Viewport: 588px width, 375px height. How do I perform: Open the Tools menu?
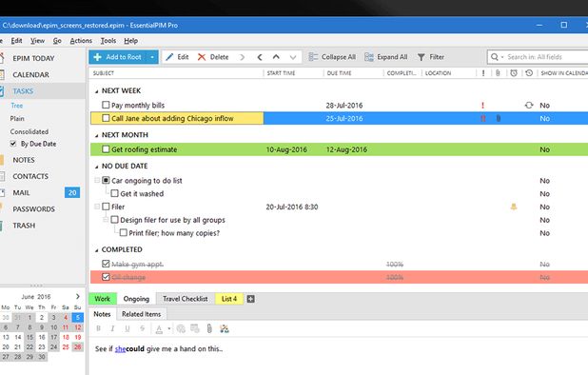tap(108, 41)
